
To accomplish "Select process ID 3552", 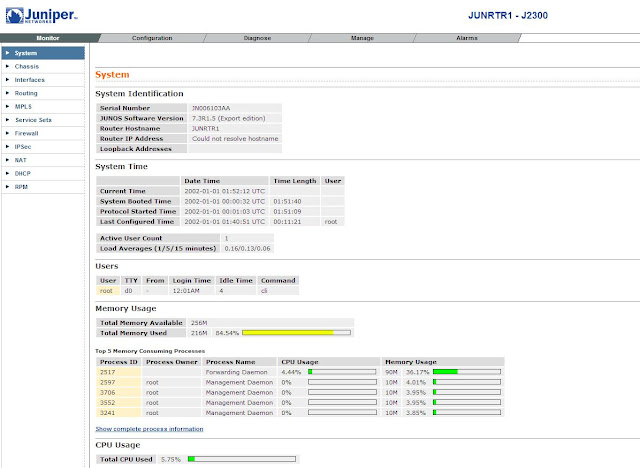I will (x=119, y=403).
